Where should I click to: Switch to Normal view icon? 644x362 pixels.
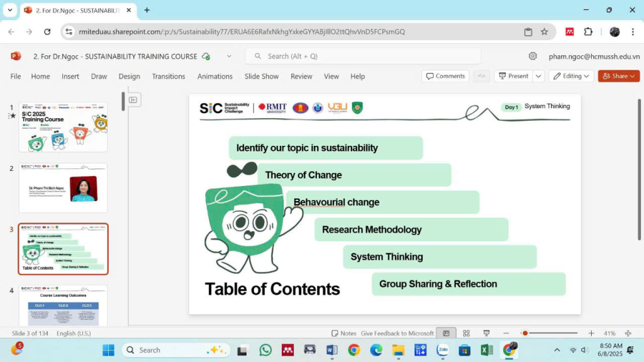(x=447, y=333)
